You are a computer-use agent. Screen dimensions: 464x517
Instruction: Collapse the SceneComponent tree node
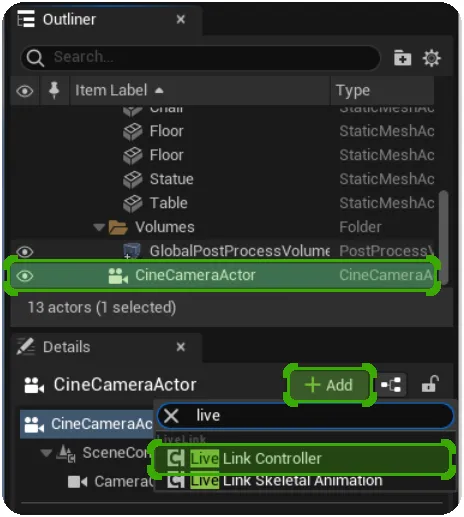tap(46, 453)
